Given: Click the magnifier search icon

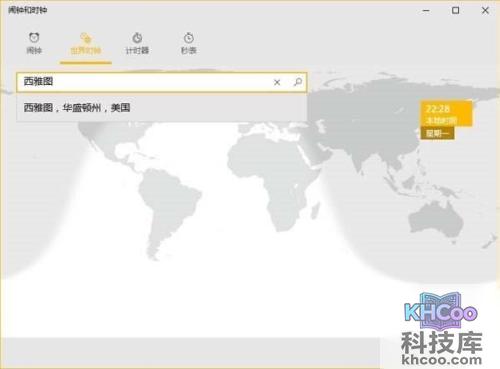Looking at the screenshot, I should click(298, 82).
